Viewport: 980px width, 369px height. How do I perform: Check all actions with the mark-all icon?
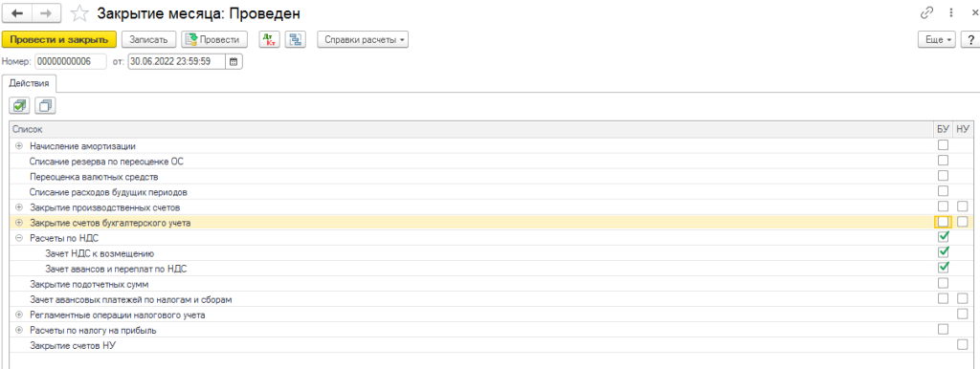click(20, 106)
